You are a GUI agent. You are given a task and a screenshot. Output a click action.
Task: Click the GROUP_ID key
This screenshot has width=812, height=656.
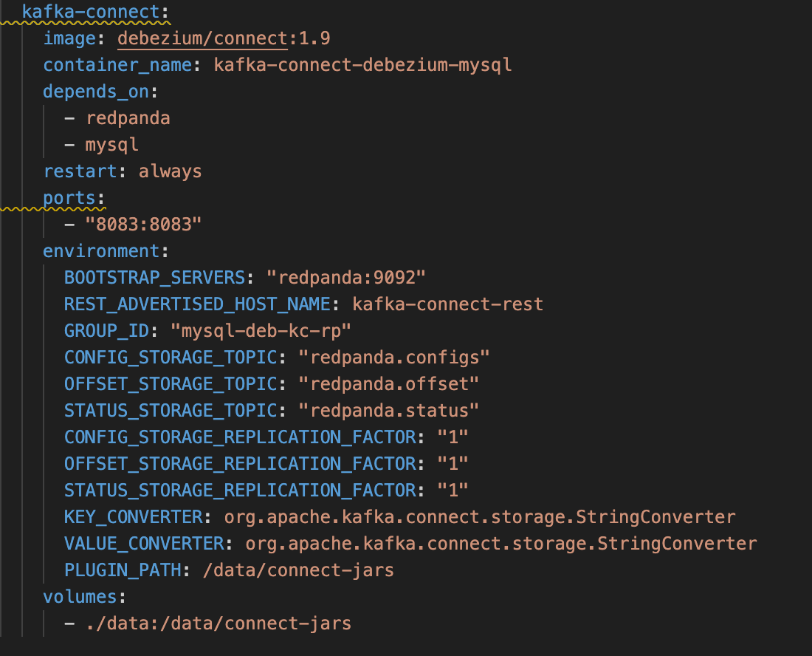point(107,331)
